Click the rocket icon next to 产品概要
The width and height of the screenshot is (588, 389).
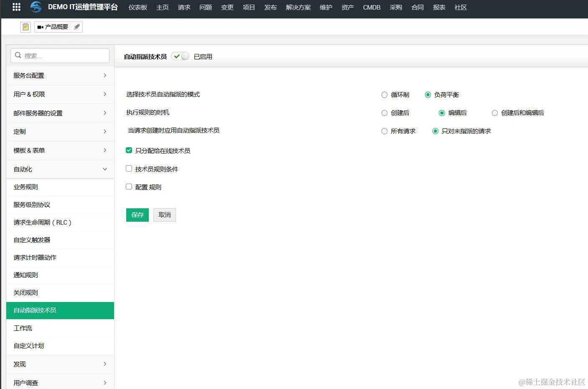tap(76, 26)
